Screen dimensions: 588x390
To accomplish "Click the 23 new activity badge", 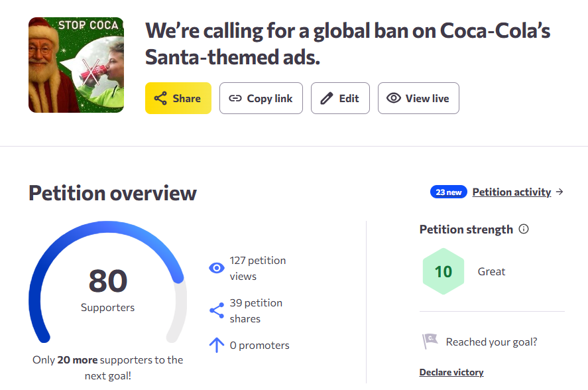I will tap(449, 192).
